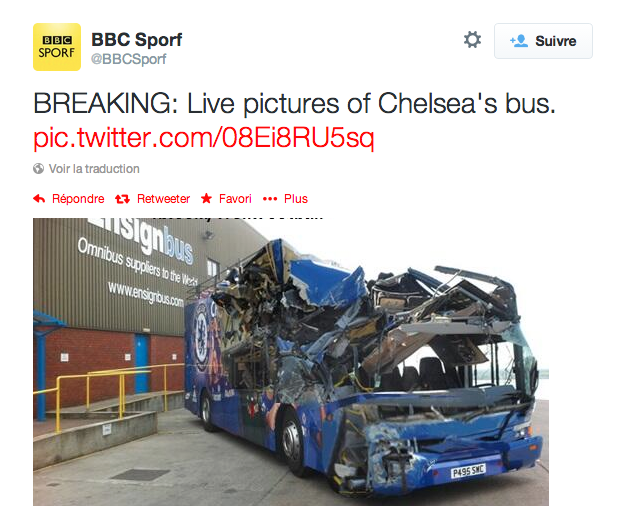Click the Favori label
The image size is (630, 517).
(235, 199)
